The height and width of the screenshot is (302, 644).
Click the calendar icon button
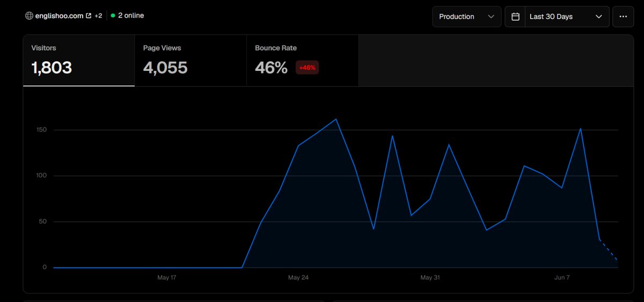tap(515, 17)
